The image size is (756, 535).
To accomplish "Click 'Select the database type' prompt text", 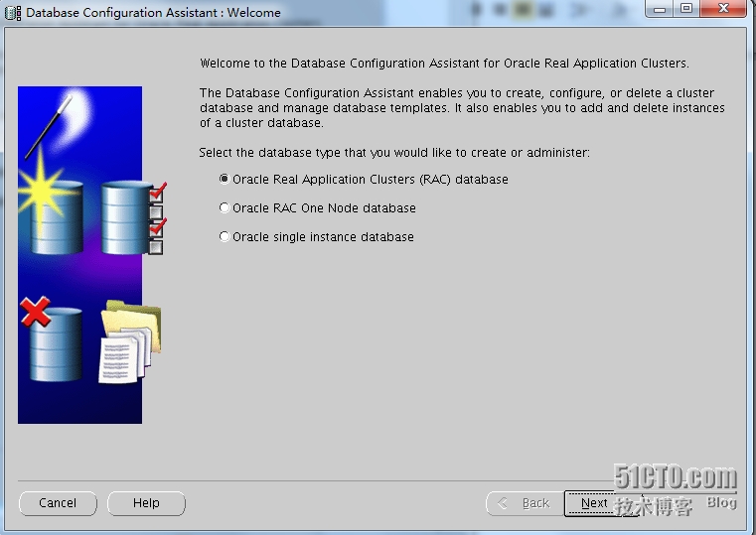I will pyautogui.click(x=394, y=153).
